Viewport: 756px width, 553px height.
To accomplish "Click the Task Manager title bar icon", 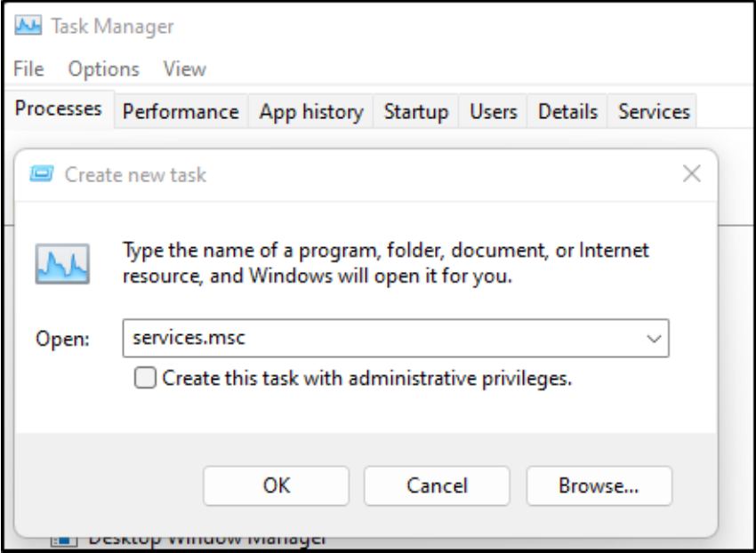I will 28,26.
